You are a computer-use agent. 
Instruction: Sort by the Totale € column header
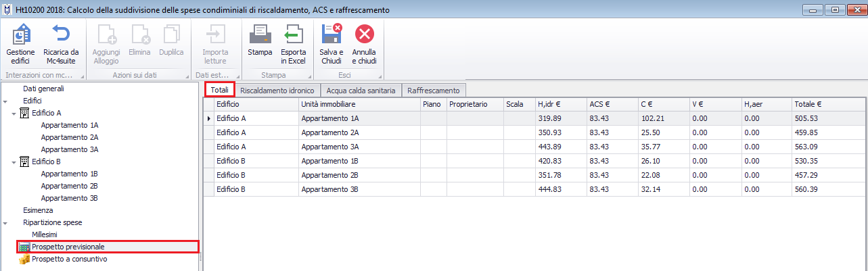808,105
